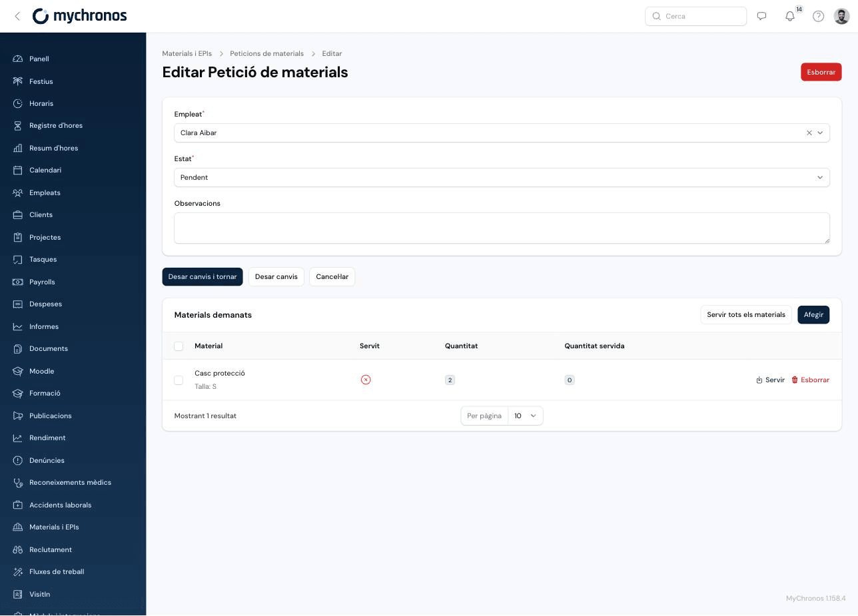Screen dimensions: 858x616
Task: Click Servir on the Casc protecció row
Action: point(770,380)
